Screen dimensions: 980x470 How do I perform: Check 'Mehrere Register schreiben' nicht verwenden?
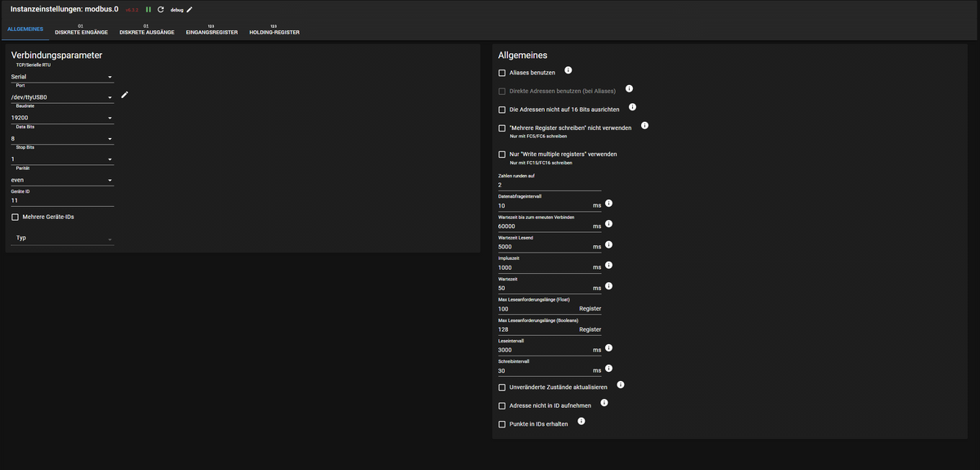[502, 128]
